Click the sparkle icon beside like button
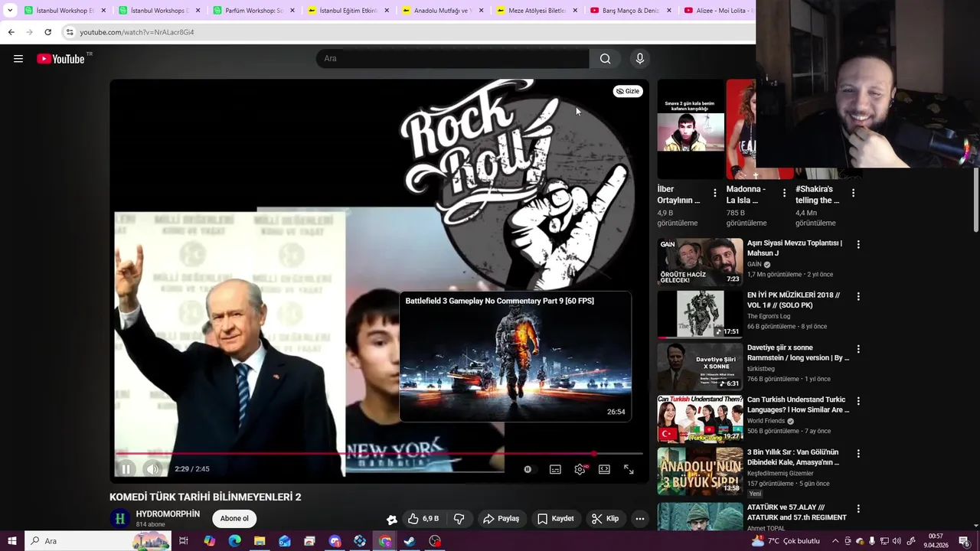 click(391, 520)
